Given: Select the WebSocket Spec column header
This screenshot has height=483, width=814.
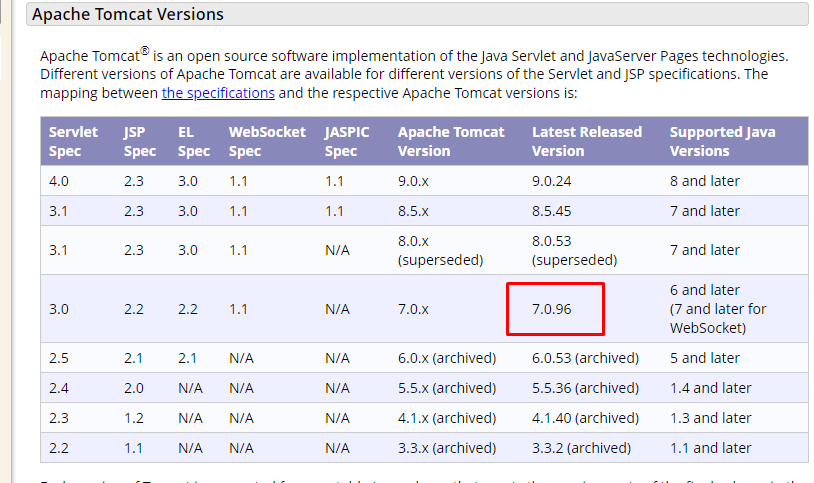Looking at the screenshot, I should point(267,141).
